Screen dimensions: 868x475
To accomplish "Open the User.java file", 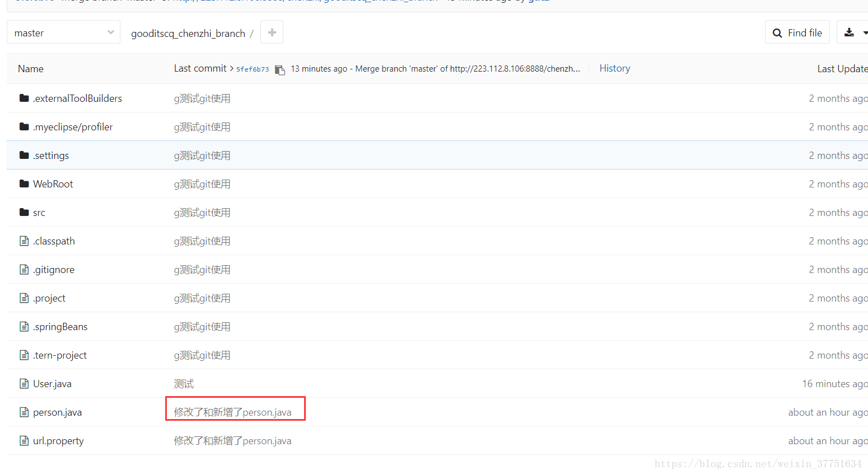I will coord(52,384).
